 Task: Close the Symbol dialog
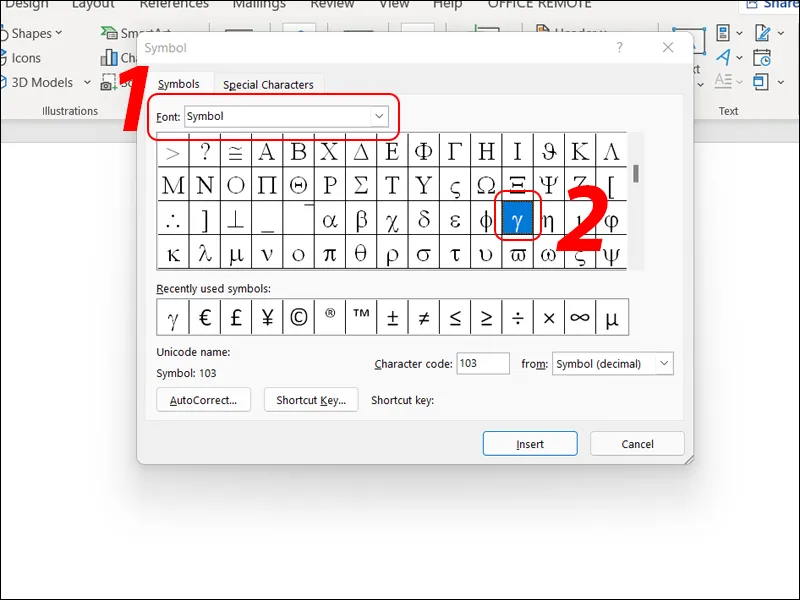pyautogui.click(x=668, y=47)
